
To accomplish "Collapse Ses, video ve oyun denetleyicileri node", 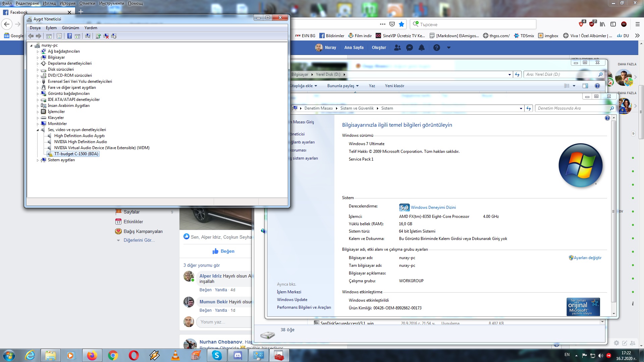I will coord(38,130).
